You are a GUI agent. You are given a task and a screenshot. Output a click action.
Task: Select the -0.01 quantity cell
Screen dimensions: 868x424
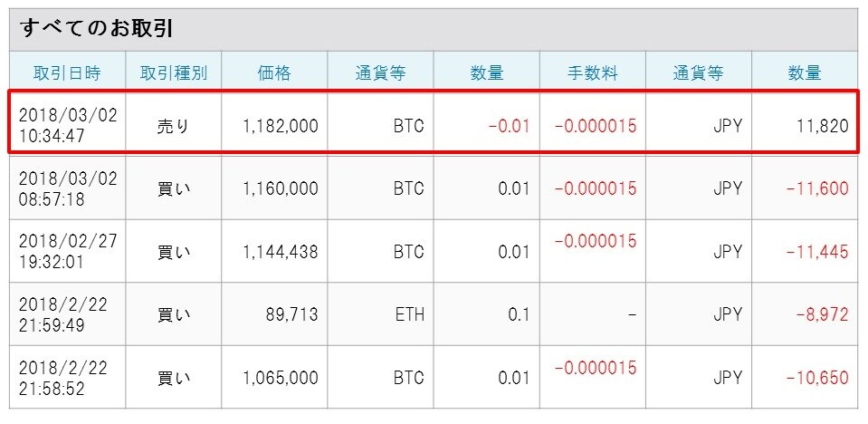click(509, 125)
